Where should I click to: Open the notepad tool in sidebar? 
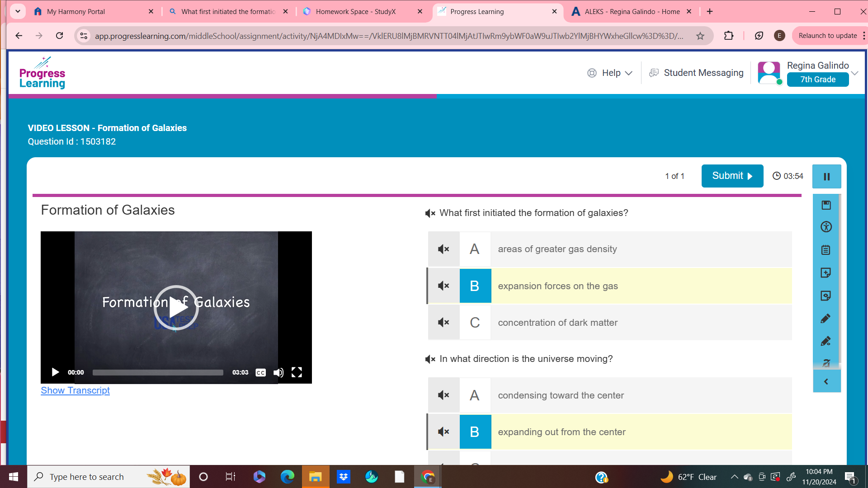[826, 250]
